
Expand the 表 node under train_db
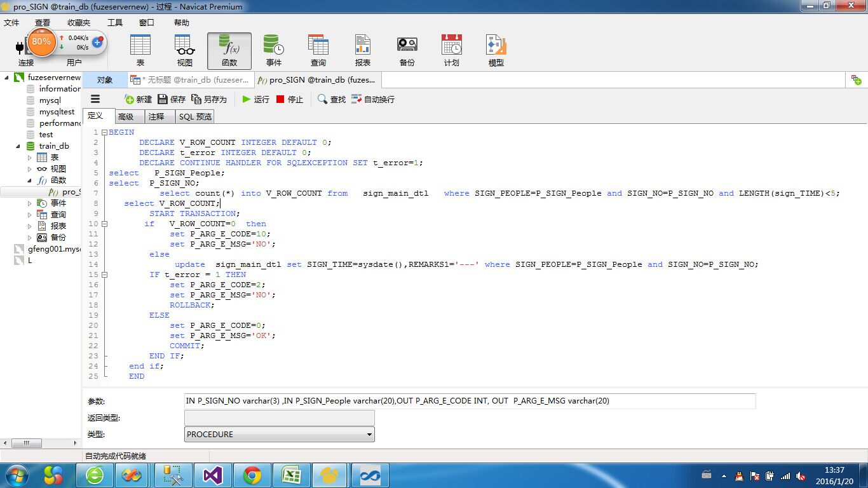[30, 158]
